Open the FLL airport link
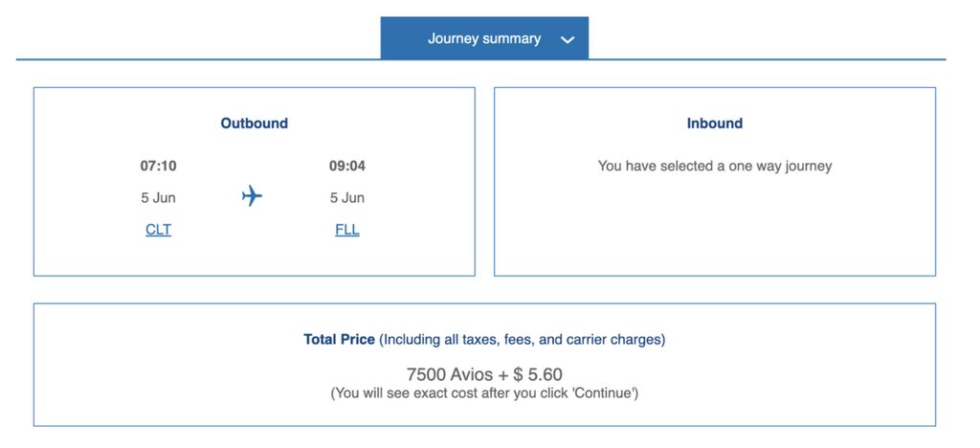The height and width of the screenshot is (448, 980). pos(347,230)
